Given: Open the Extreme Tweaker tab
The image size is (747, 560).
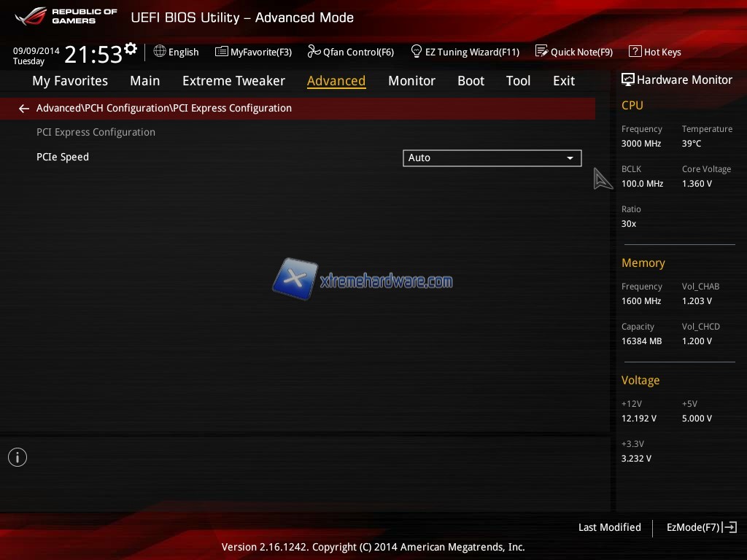Looking at the screenshot, I should 233,81.
